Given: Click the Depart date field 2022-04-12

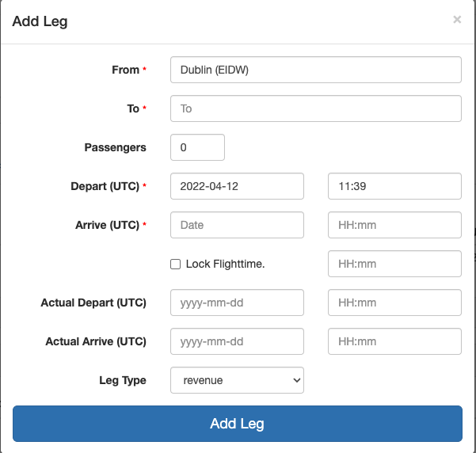Looking at the screenshot, I should [x=237, y=186].
